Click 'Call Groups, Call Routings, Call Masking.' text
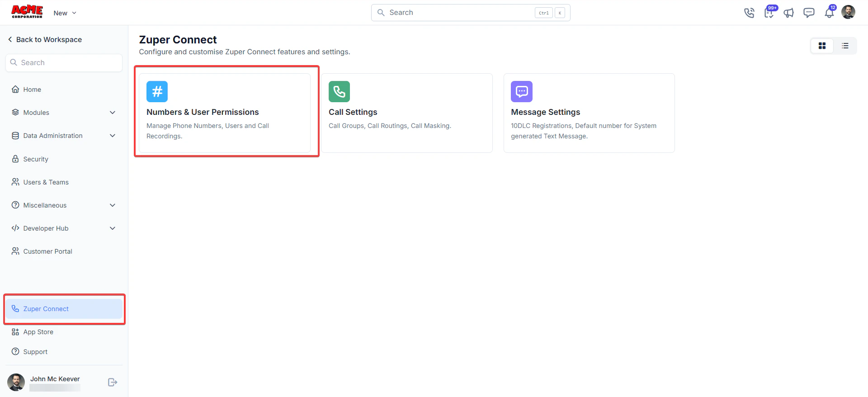Image resolution: width=868 pixels, height=397 pixels. (390, 126)
